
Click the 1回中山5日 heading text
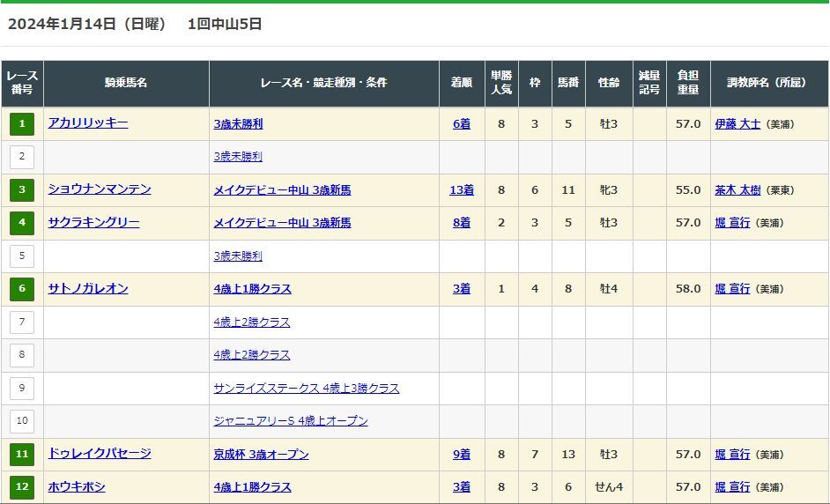(x=225, y=25)
